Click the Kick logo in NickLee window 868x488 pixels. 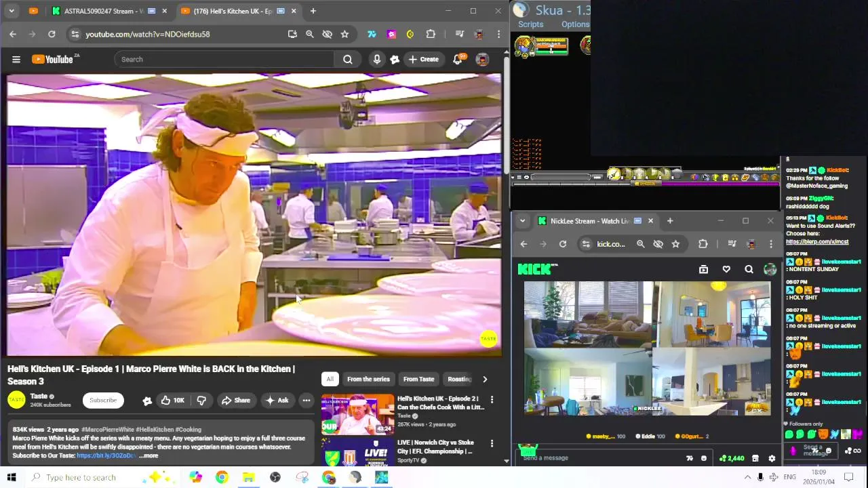(534, 269)
